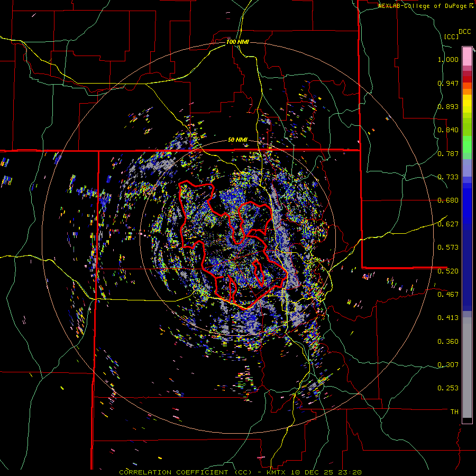Select the 0.893 scale value

click(x=448, y=106)
